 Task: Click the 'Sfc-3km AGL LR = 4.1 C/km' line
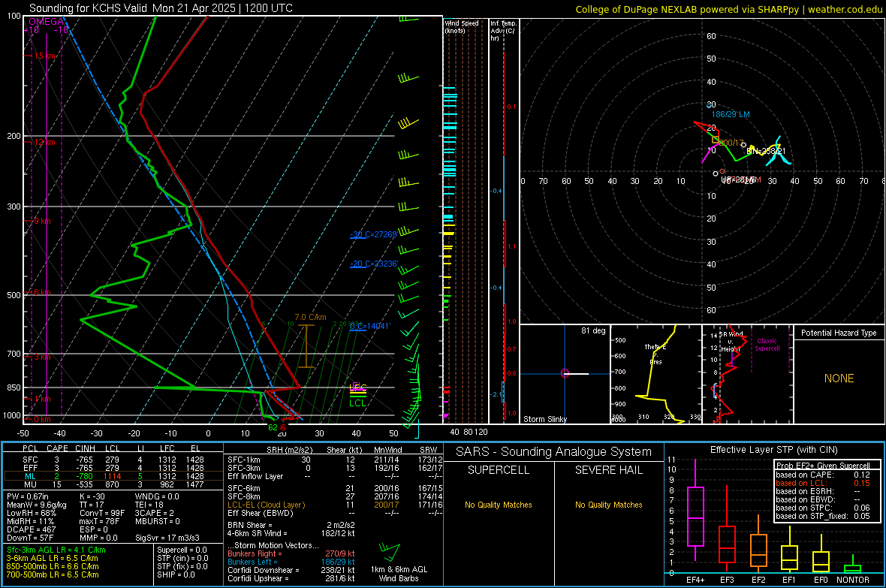click(56, 550)
